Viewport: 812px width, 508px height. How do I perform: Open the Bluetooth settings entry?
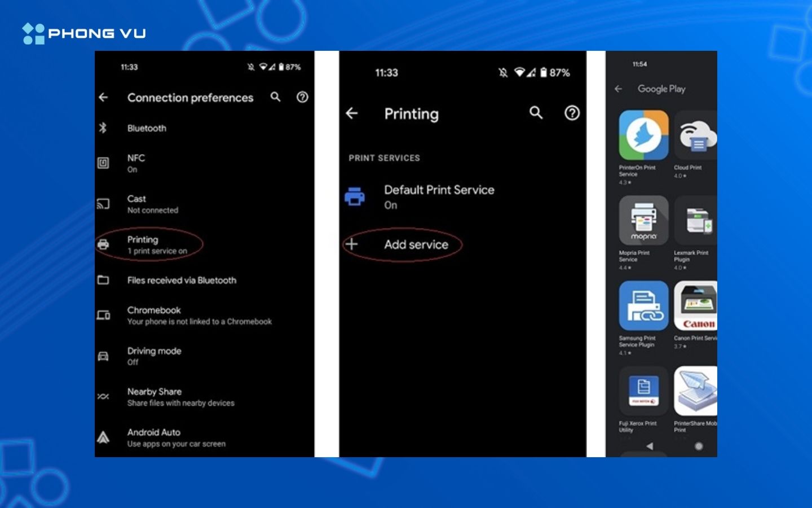[147, 128]
